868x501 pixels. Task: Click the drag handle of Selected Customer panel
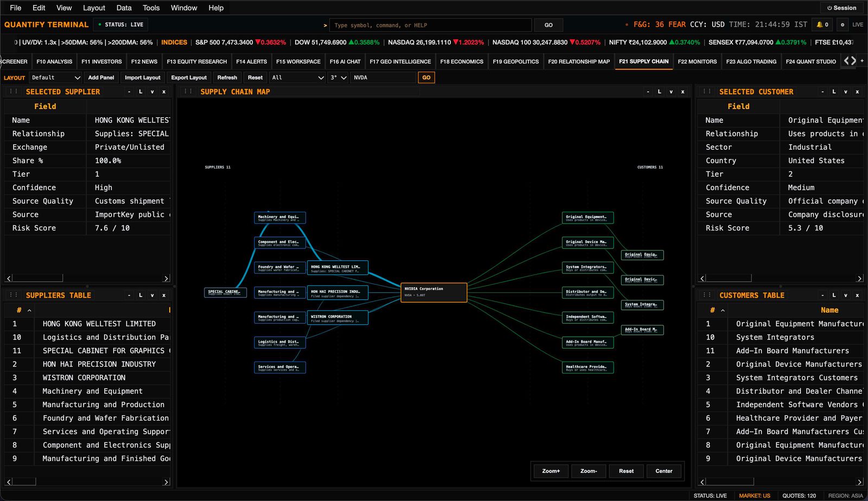point(707,92)
